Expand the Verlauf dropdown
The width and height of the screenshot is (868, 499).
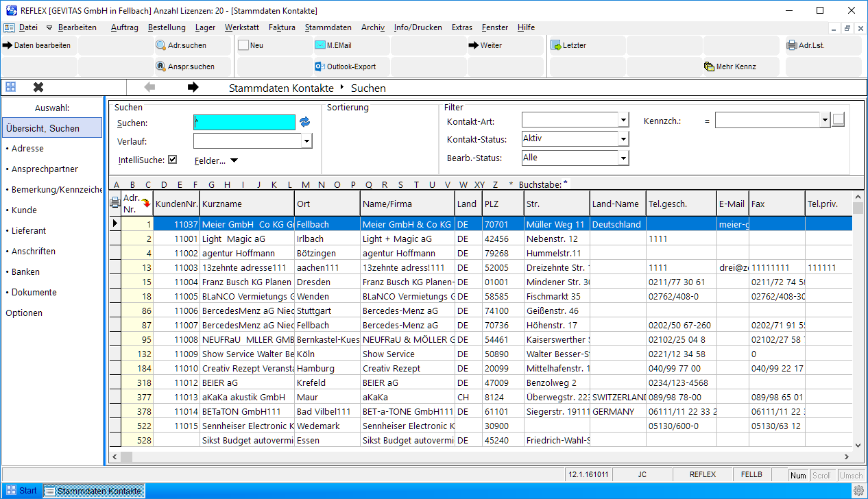307,141
